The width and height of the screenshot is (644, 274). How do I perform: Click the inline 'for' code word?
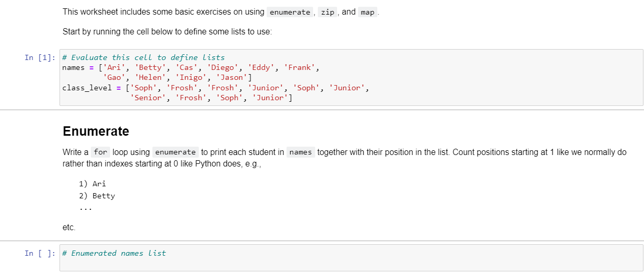point(100,152)
